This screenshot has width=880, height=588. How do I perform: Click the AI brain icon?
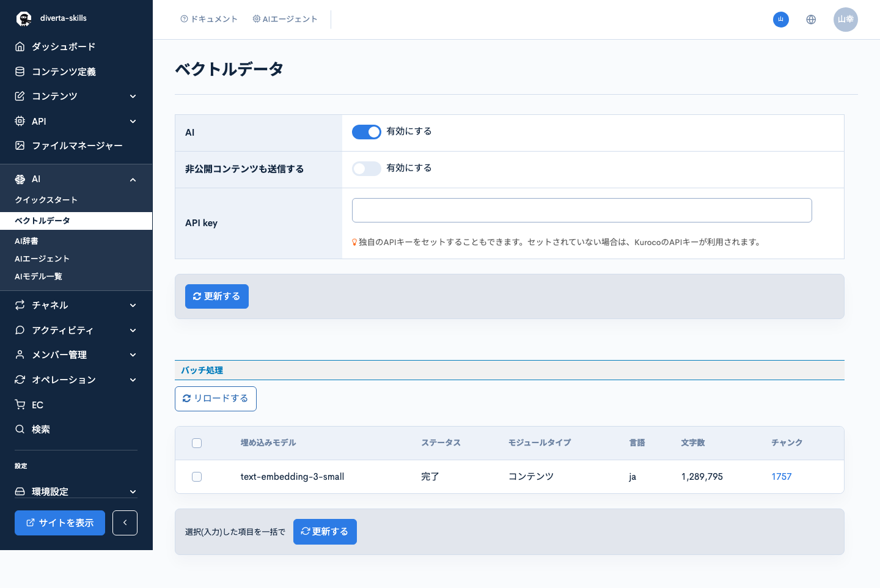(20, 179)
